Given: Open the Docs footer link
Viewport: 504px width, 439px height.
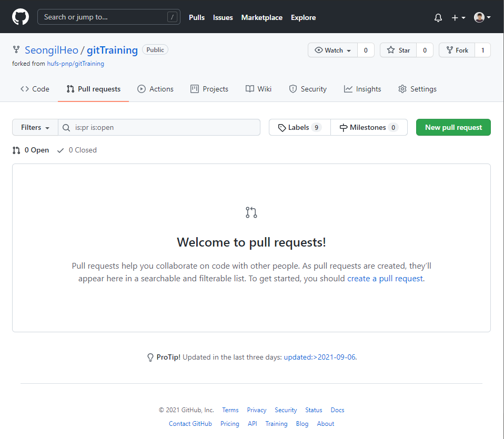Looking at the screenshot, I should tap(338, 410).
